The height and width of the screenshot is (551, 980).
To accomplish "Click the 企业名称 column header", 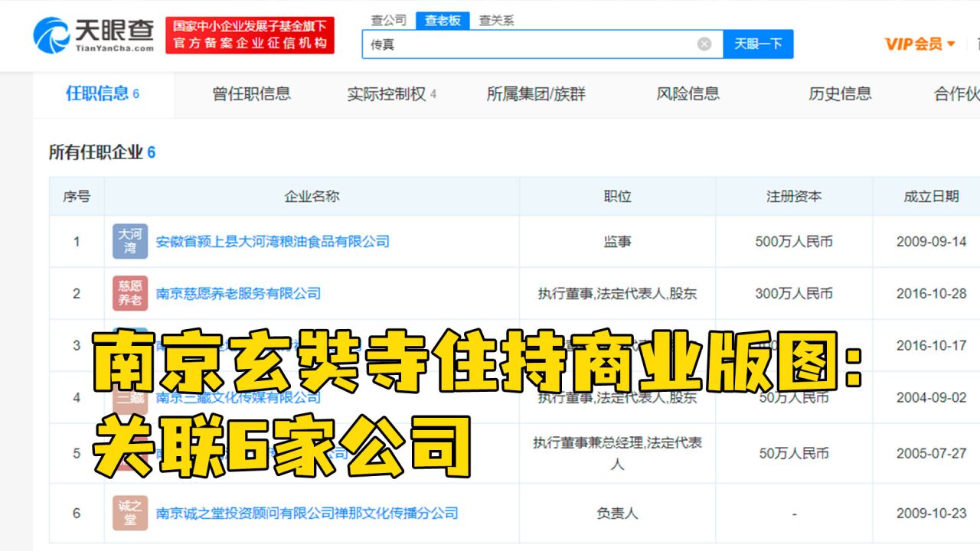I will pyautogui.click(x=312, y=196).
